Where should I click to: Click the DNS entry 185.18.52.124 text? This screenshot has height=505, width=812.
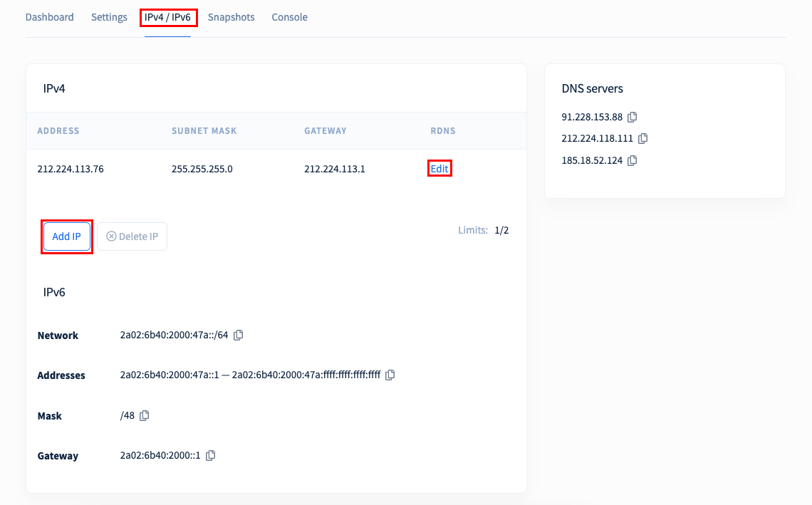(x=592, y=160)
